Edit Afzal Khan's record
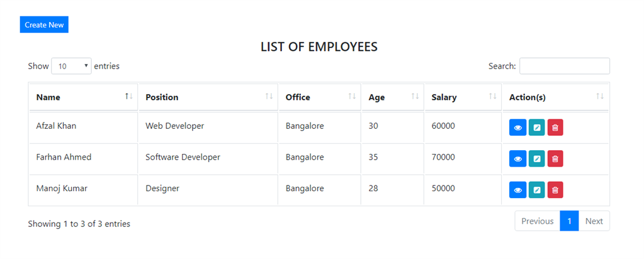The height and width of the screenshot is (259, 644). tap(536, 127)
